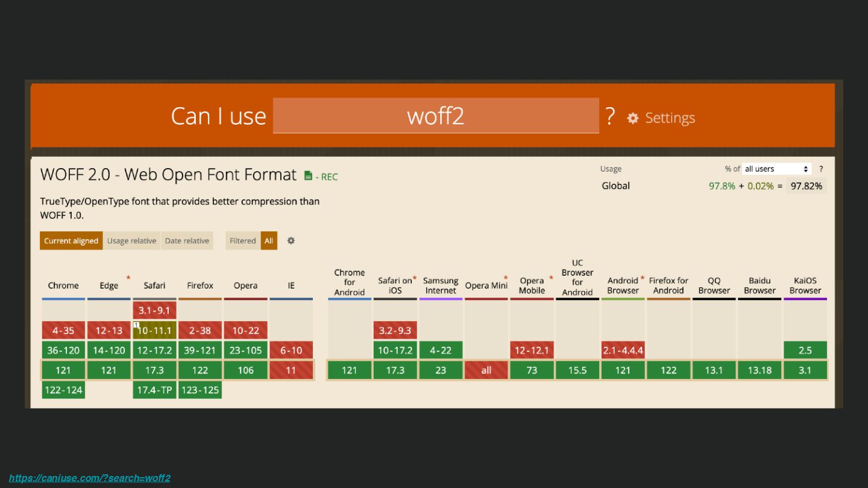The width and height of the screenshot is (868, 488).
Task: Click the Edge browser column header
Action: tap(109, 286)
